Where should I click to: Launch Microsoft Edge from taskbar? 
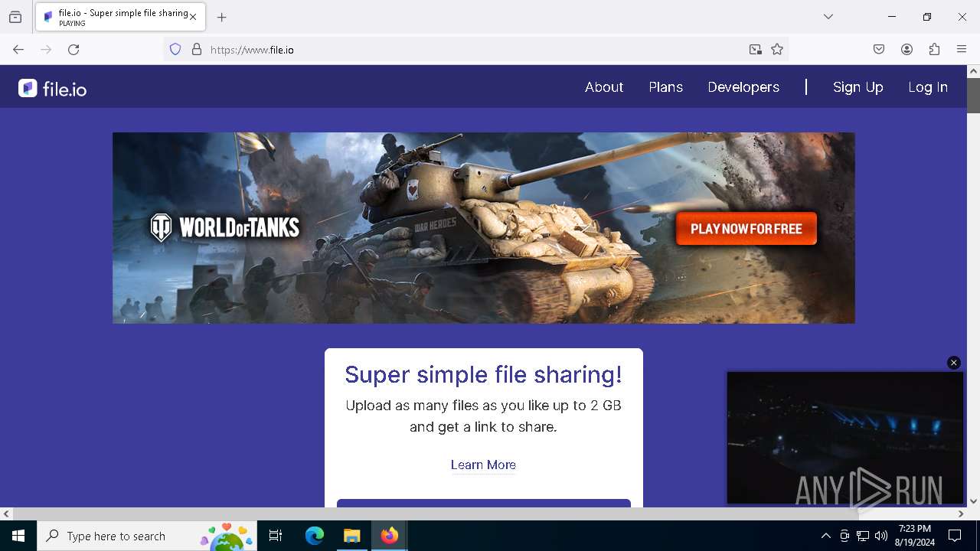(315, 536)
